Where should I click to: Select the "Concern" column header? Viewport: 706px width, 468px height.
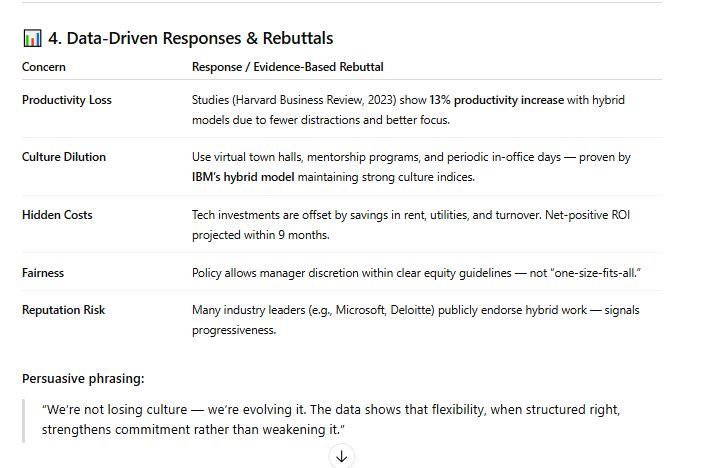44,67
